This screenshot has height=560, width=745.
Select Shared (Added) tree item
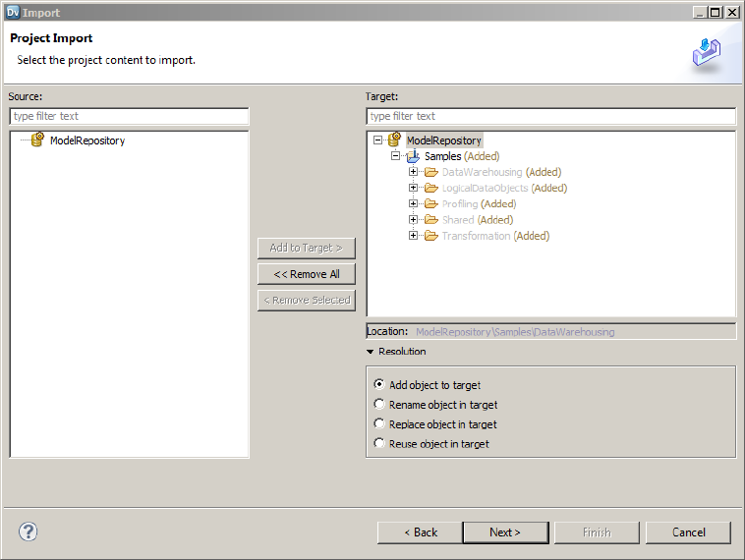point(478,220)
